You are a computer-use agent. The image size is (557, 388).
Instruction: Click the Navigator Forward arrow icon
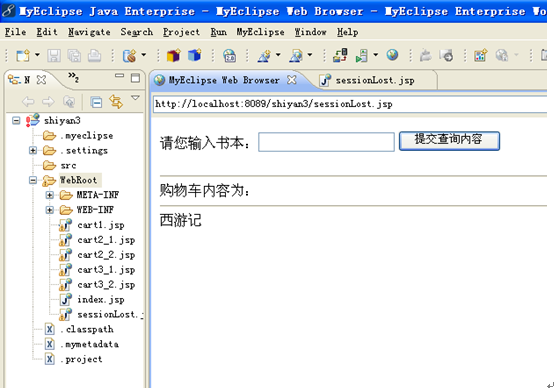(x=48, y=102)
